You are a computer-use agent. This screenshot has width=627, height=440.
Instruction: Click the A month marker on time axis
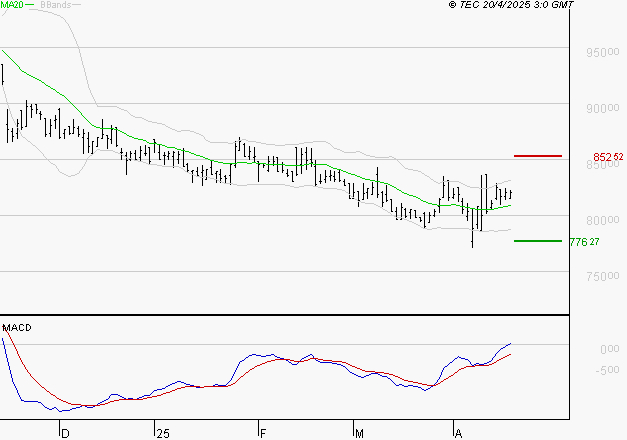point(459,433)
